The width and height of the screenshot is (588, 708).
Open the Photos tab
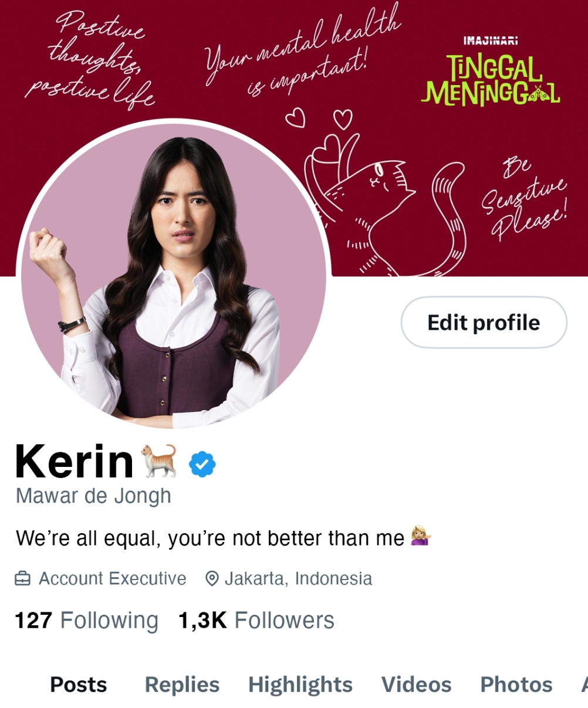click(516, 685)
